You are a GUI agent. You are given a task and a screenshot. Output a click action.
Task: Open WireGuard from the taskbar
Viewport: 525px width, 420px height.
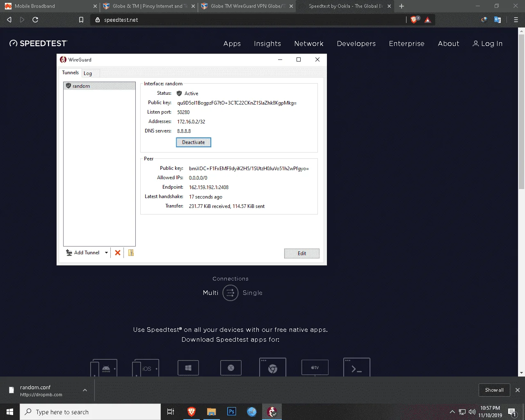tap(272, 412)
